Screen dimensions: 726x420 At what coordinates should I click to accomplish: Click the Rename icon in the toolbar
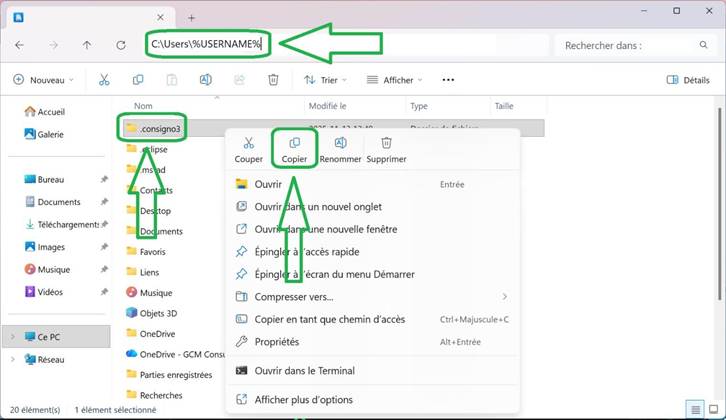[206, 80]
